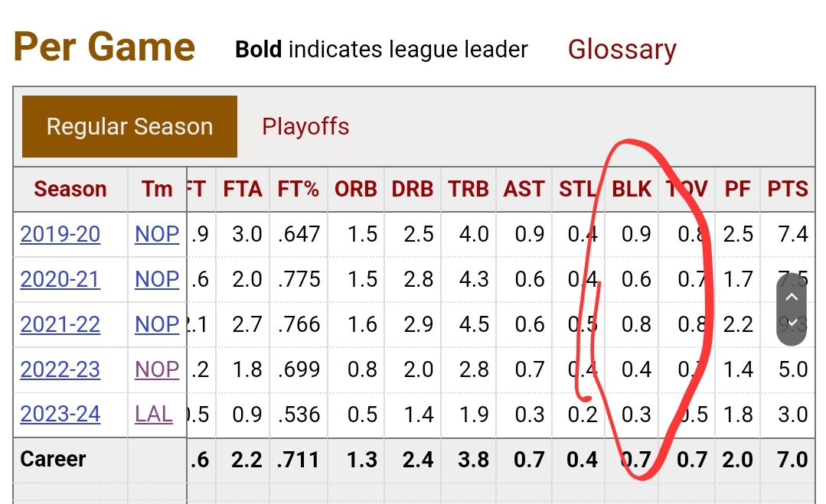Sort table by PTS column header

click(788, 190)
